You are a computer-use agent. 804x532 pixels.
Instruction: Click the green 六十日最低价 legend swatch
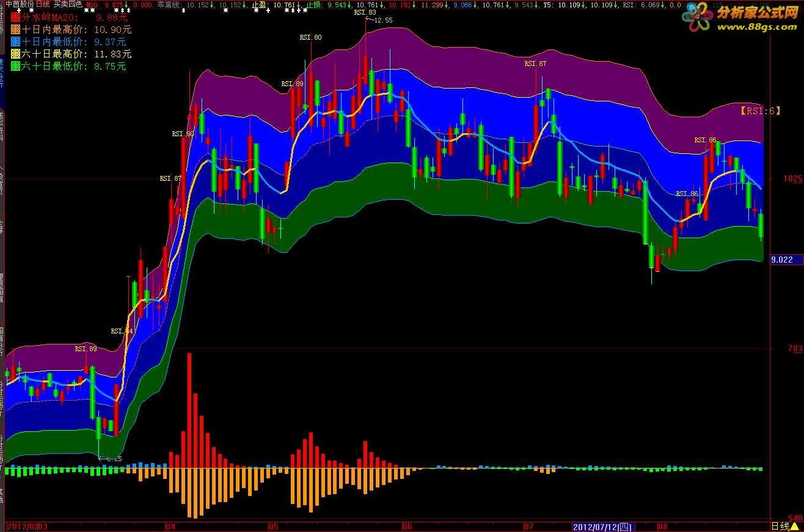(x=15, y=66)
